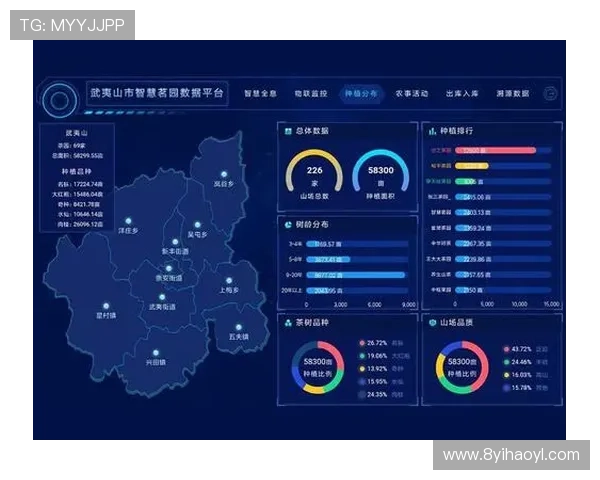600x480 pixels.
Task: Click the 9,000 axis label
Action: 409,305
